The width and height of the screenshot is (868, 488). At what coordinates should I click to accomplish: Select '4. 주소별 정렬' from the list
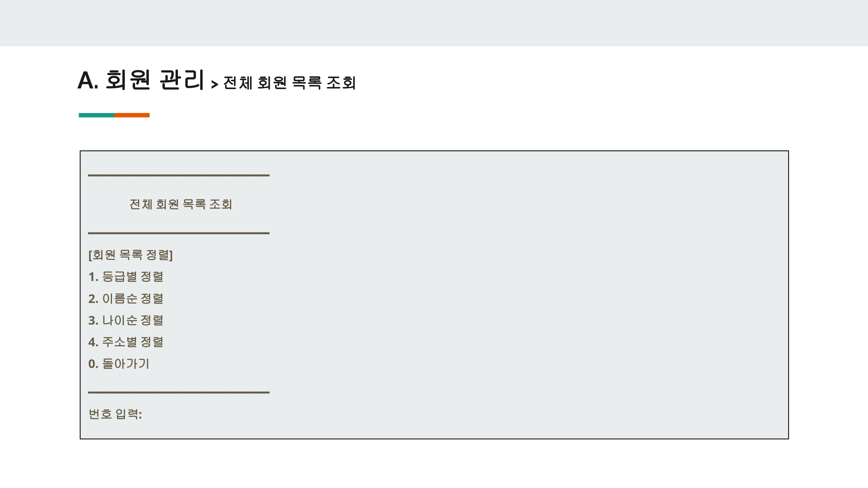[x=126, y=342]
